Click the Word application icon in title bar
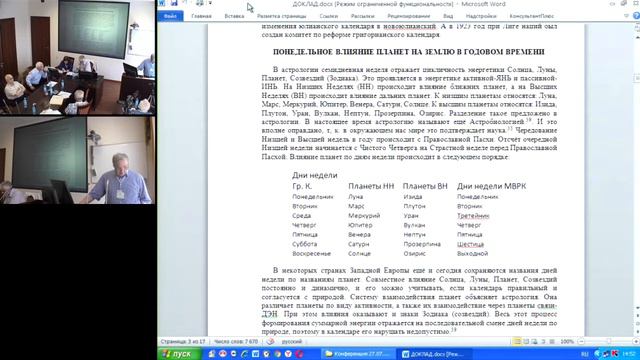640x360 pixels. pos(162,3)
